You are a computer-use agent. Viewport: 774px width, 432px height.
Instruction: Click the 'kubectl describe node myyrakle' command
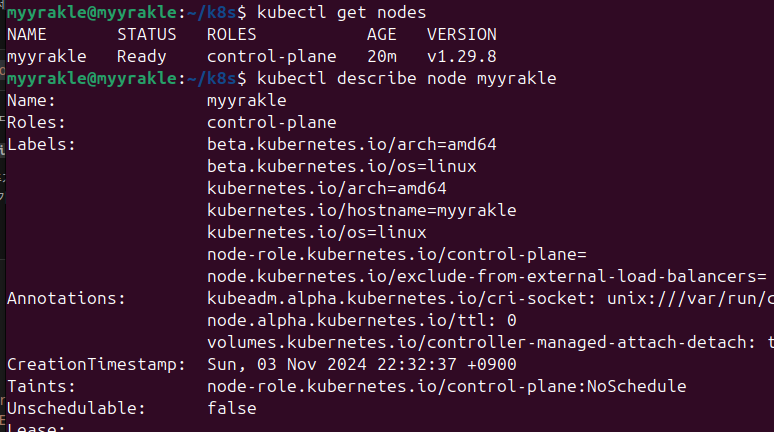point(406,78)
